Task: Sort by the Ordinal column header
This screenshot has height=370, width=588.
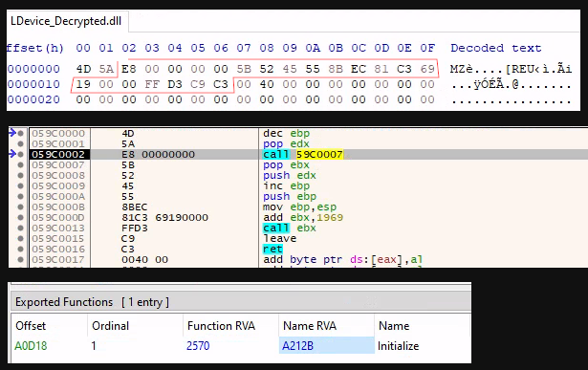Action: 110,326
